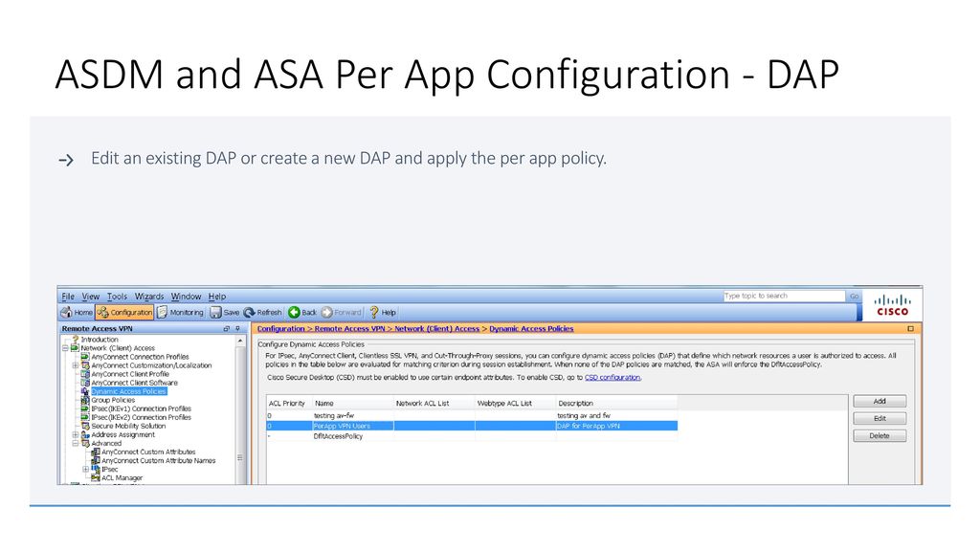Focus the 'Type topic to search' field
Image resolution: width=980 pixels, height=551 pixels.
[784, 297]
